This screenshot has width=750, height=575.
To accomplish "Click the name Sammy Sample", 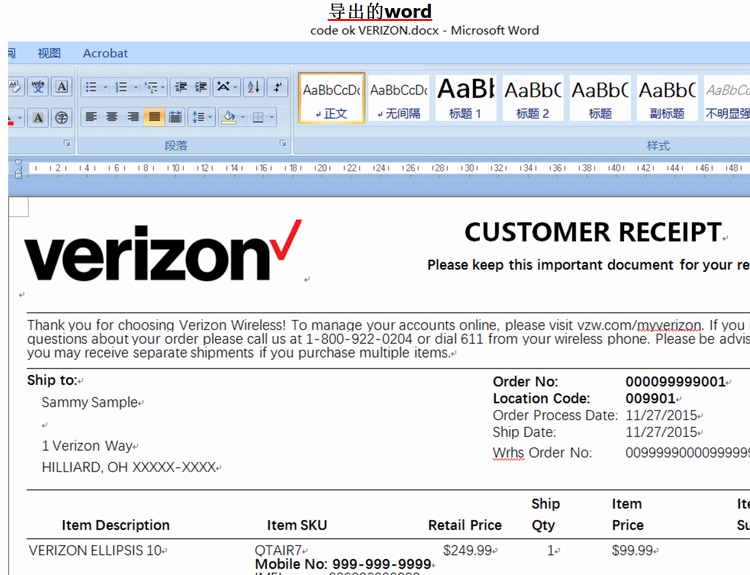I will [x=89, y=402].
